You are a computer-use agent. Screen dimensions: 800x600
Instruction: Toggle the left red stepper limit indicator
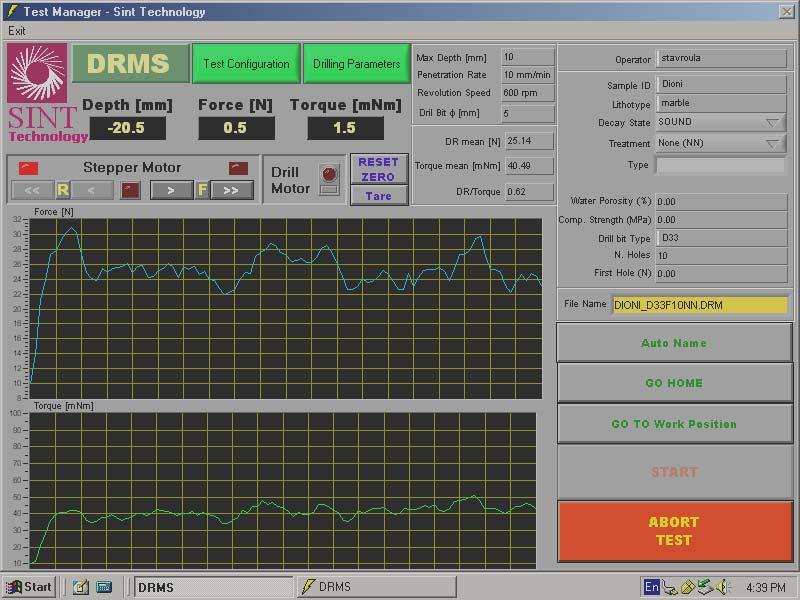click(29, 168)
